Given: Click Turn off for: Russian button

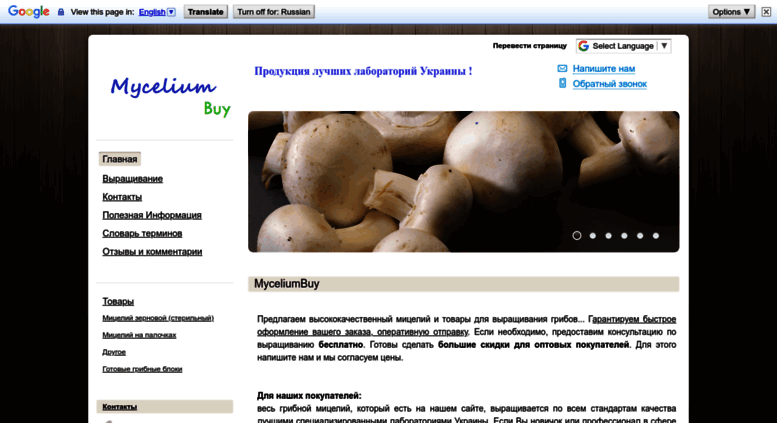Looking at the screenshot, I should [x=274, y=12].
